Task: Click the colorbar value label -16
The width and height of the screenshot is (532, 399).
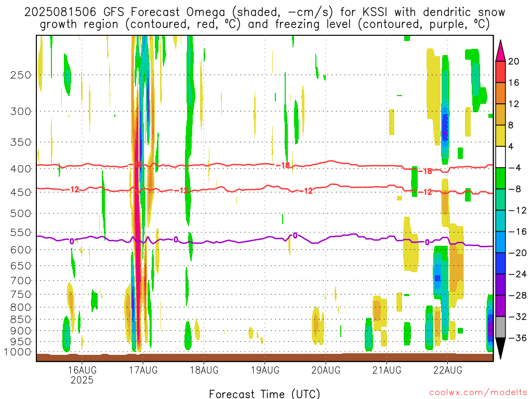Action: click(517, 232)
